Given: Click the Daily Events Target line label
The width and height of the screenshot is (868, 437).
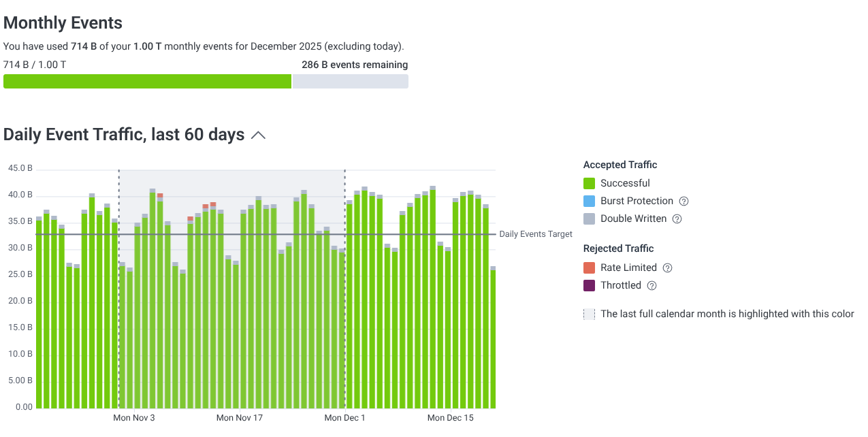Looking at the screenshot, I should coord(536,234).
